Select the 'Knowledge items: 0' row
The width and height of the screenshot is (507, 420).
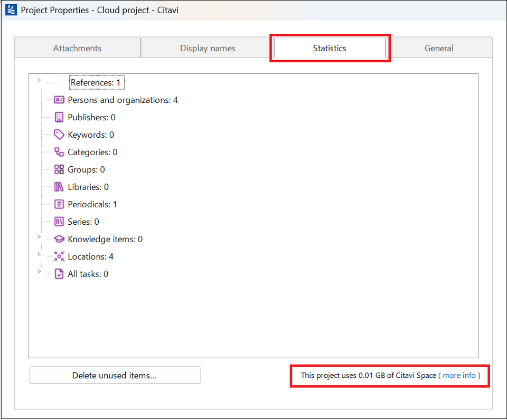point(105,240)
